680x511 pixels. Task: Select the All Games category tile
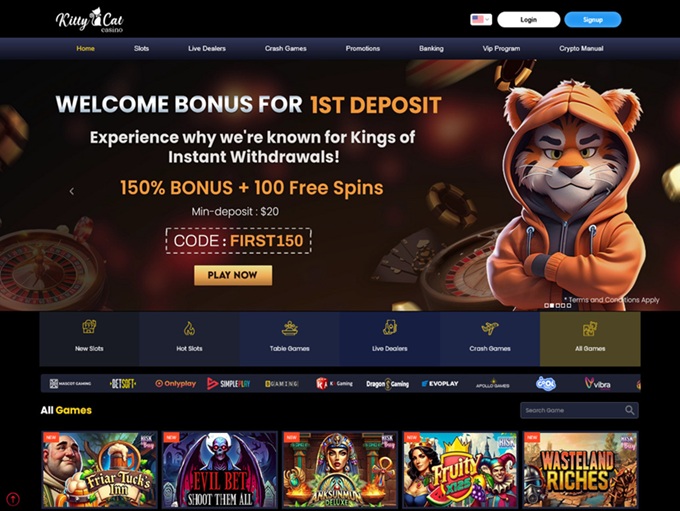tap(590, 339)
